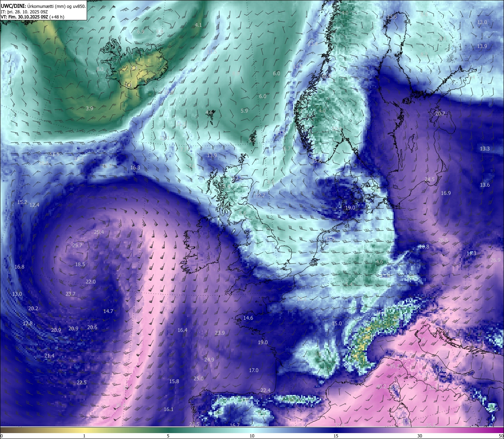Click the 23.9 value in the Bay of Biscay
The width and height of the screenshot is (504, 439).
pos(220,333)
